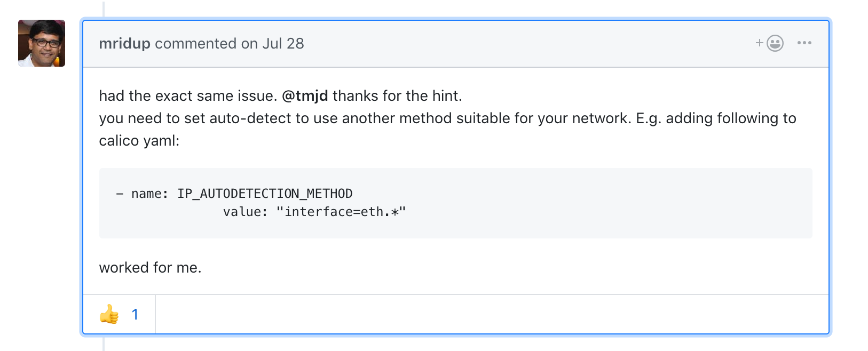
Task: Click the word "commented" in the header
Action: coord(195,44)
